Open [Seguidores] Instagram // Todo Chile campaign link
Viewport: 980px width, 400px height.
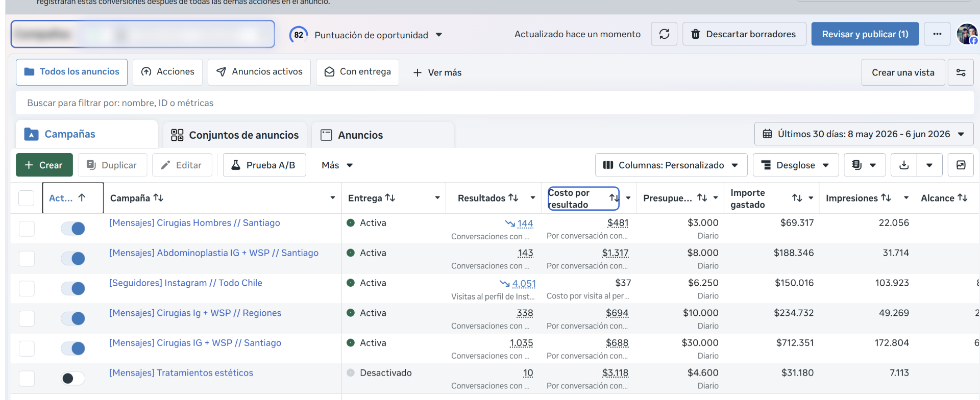186,283
